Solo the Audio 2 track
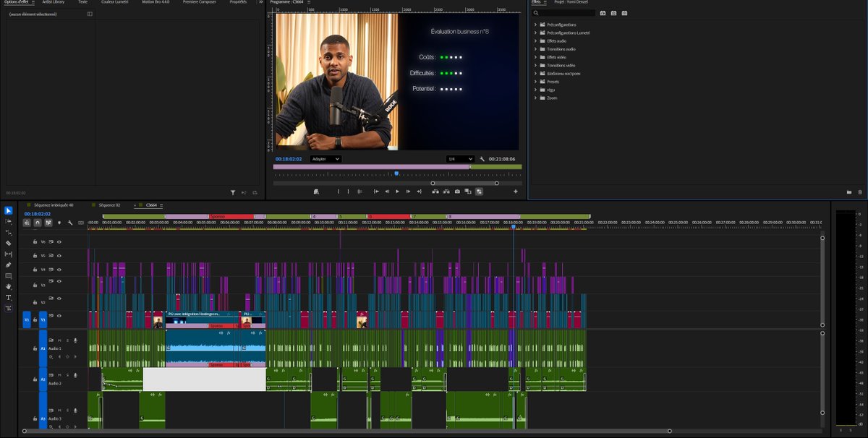 point(67,375)
